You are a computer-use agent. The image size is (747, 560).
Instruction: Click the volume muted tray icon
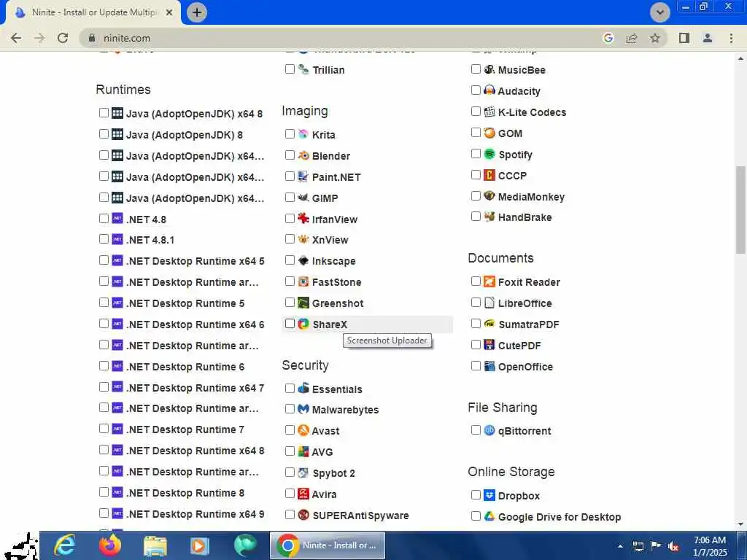tap(673, 546)
